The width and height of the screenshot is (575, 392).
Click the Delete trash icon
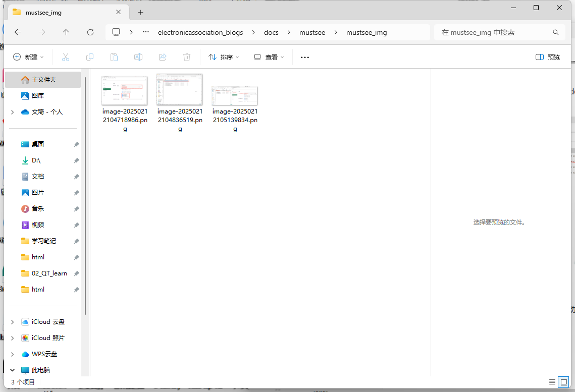(187, 57)
